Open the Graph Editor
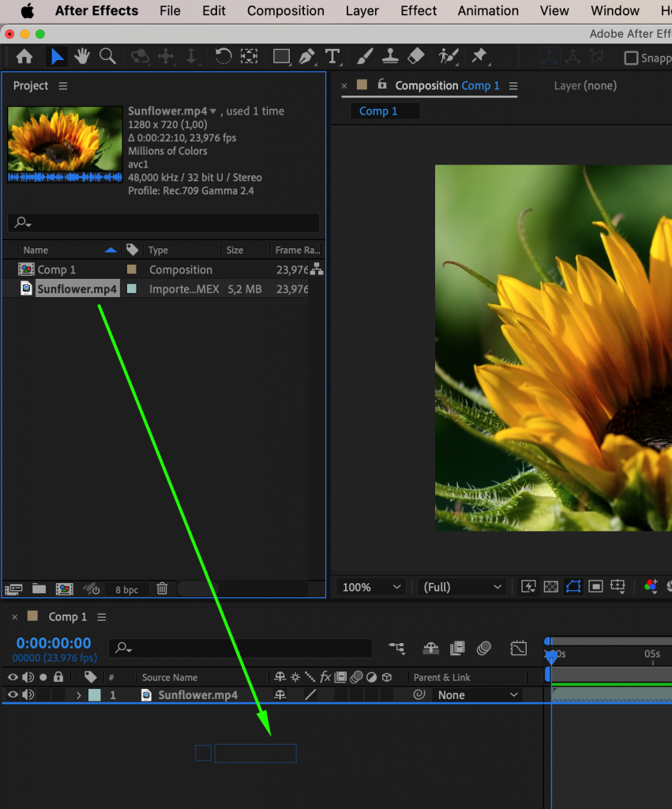Screen dimensions: 672x809 (518, 647)
